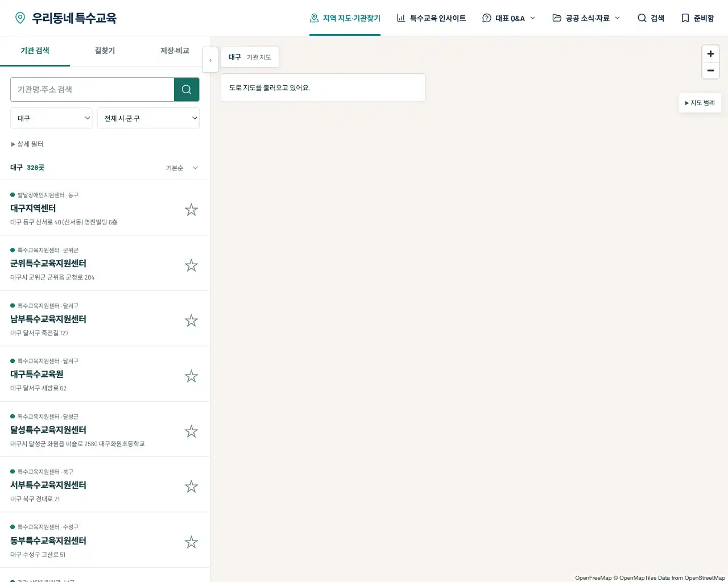
Task: Click the 대구 기관 지도 map label
Action: pyautogui.click(x=250, y=57)
